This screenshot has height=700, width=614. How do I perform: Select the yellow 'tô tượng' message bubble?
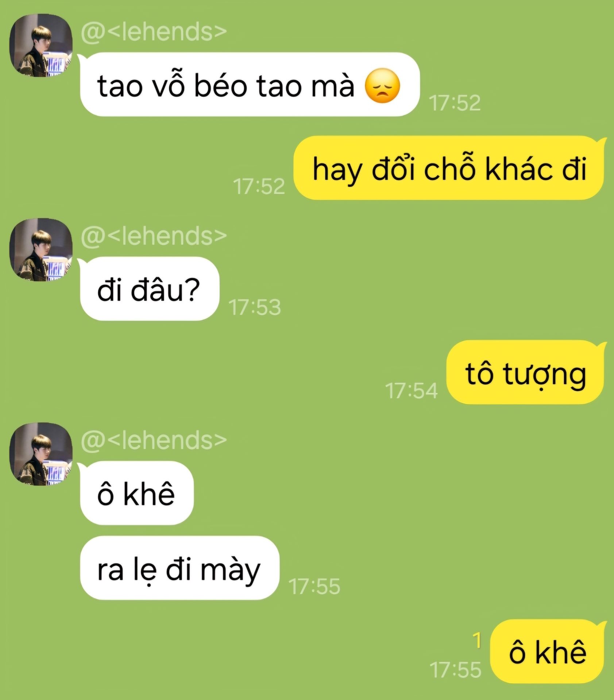tap(526, 372)
